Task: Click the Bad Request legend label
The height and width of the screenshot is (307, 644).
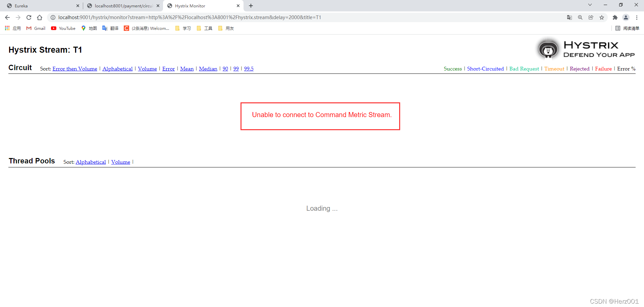Action: [x=524, y=69]
